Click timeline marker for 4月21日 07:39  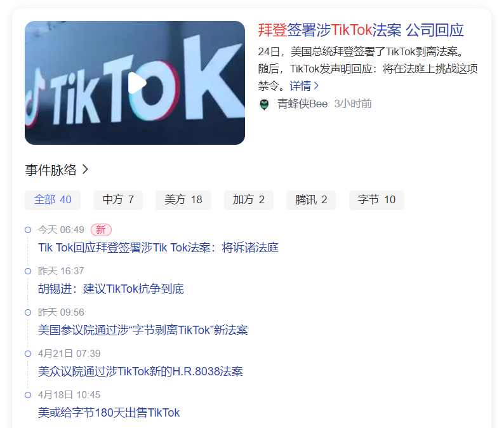28,354
